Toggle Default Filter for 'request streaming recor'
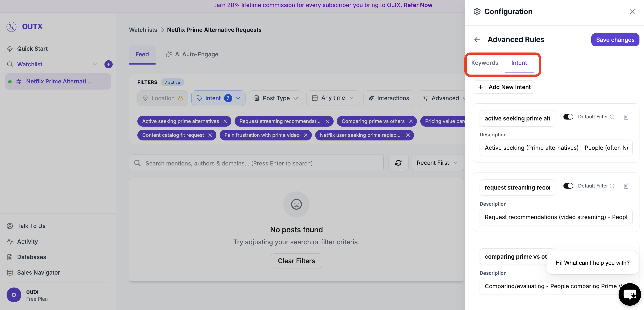Image resolution: width=644 pixels, height=310 pixels. coord(568,186)
